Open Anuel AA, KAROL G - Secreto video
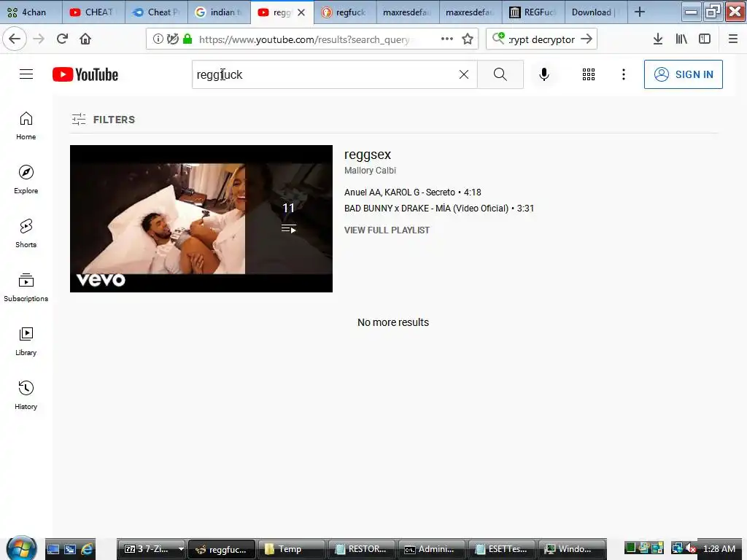 413,192
